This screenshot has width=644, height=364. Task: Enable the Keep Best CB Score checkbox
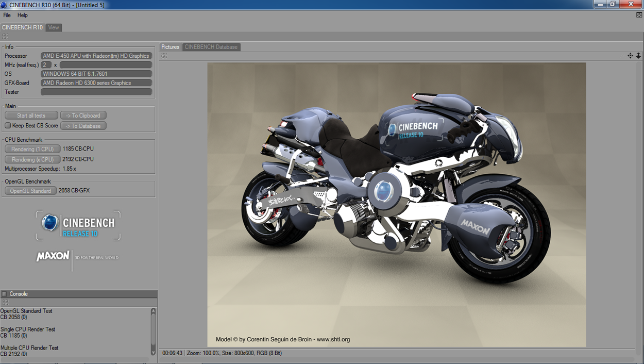[8, 125]
